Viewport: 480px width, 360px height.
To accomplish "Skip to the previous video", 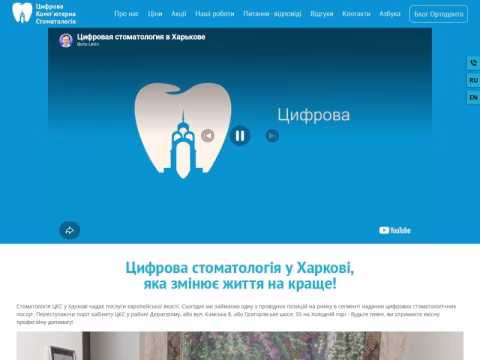I will click(208, 136).
